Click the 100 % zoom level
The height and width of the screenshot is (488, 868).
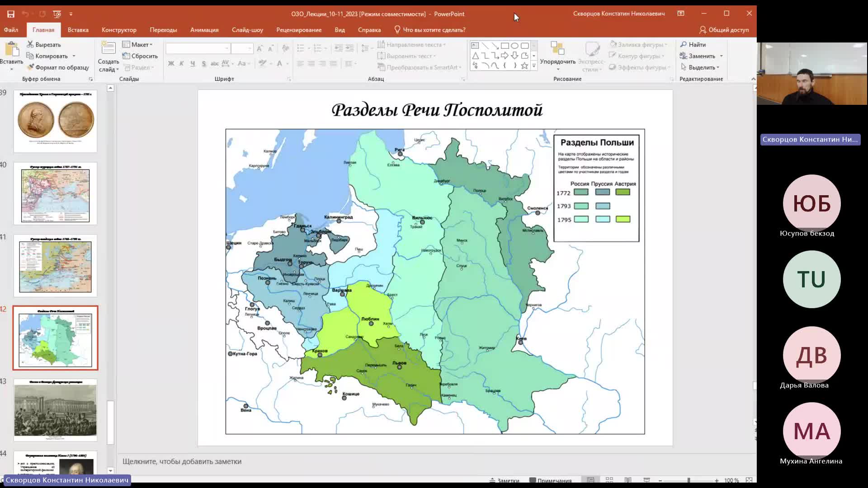coord(731,480)
